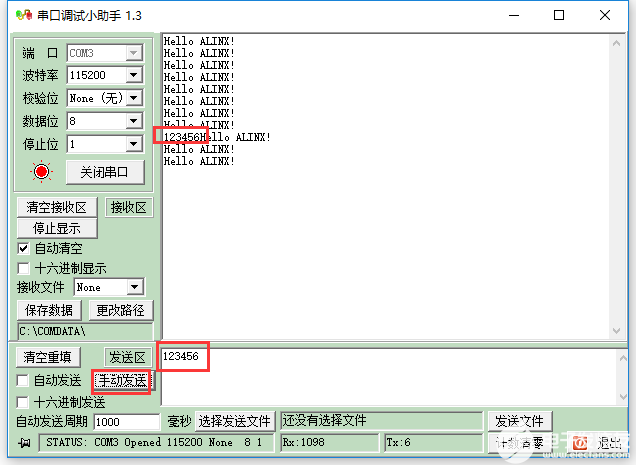Open the 校验位 None dropdown
The width and height of the screenshot is (636, 465).
[x=133, y=98]
